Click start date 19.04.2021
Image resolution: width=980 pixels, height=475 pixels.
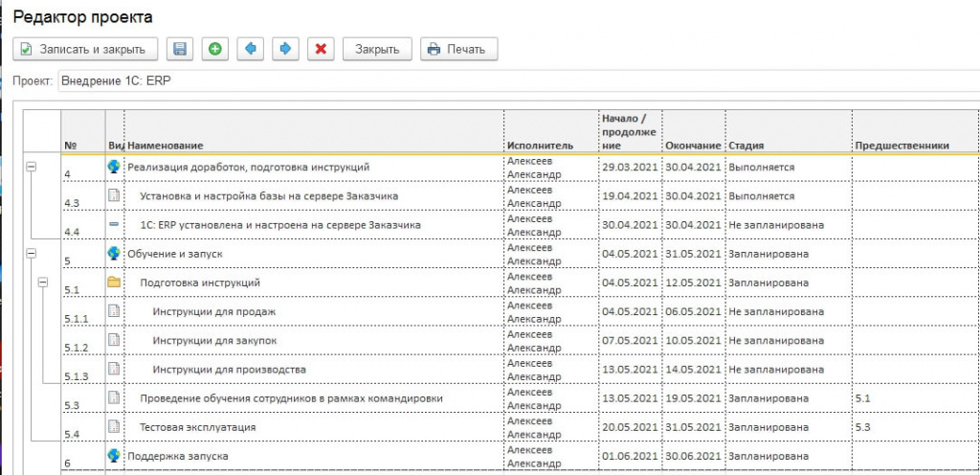[630, 195]
